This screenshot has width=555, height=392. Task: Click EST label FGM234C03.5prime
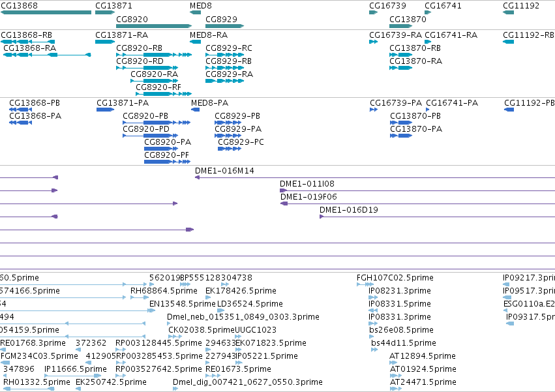[39, 356]
